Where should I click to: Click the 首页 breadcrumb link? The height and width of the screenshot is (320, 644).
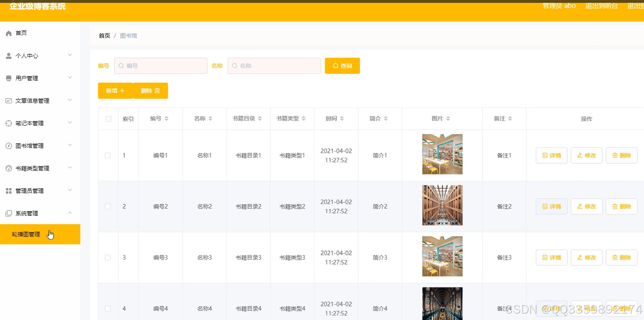pyautogui.click(x=104, y=36)
